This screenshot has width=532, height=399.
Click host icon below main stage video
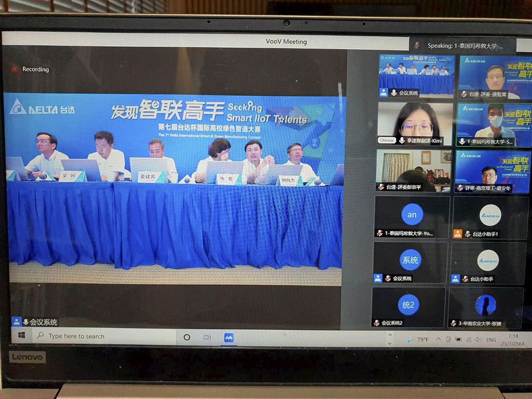coord(16,321)
